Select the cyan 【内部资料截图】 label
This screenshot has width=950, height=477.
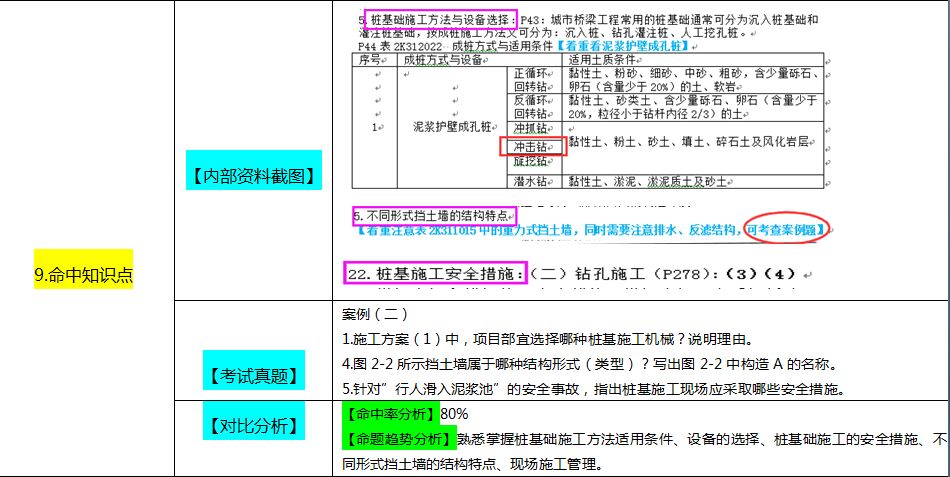[x=252, y=176]
